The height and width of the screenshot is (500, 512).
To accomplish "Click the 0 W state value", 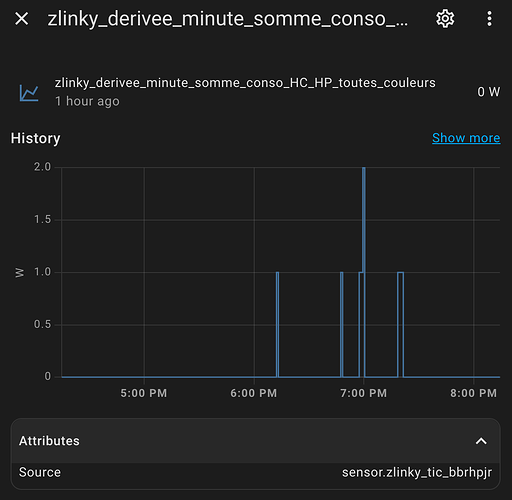I will [x=488, y=92].
